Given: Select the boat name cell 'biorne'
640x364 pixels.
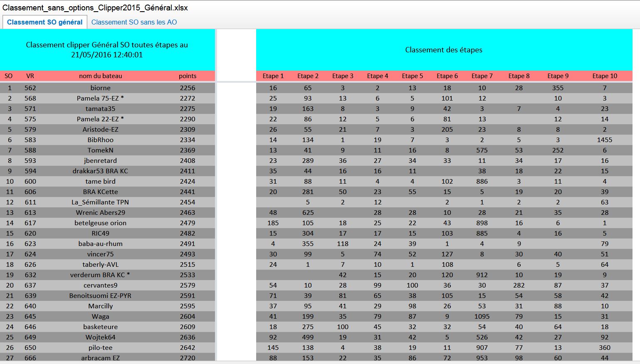Looking at the screenshot, I should click(x=101, y=88).
